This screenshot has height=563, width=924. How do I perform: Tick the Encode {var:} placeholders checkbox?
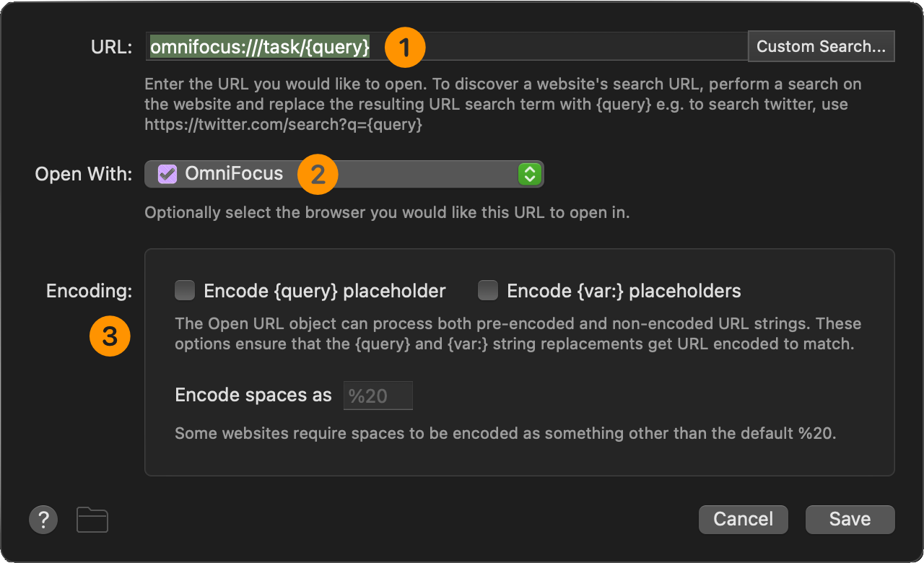coord(489,291)
